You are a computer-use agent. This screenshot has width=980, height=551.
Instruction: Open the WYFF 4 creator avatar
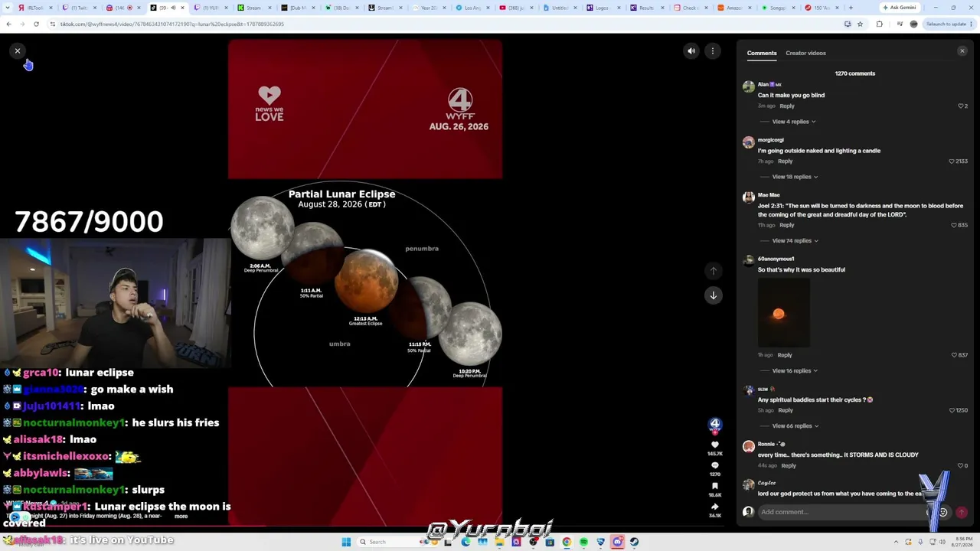[715, 425]
